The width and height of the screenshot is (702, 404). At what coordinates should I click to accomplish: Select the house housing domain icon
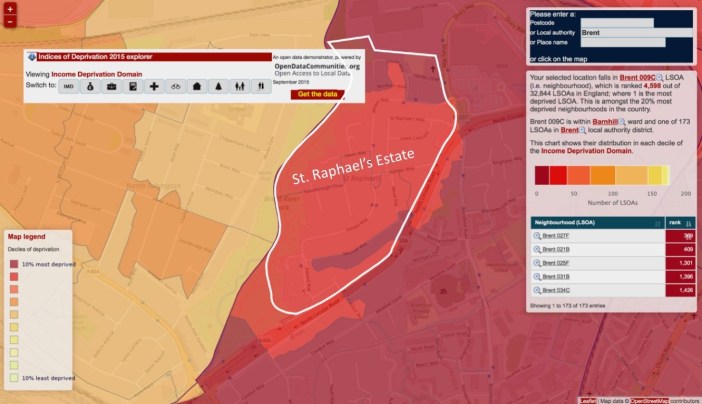[197, 87]
